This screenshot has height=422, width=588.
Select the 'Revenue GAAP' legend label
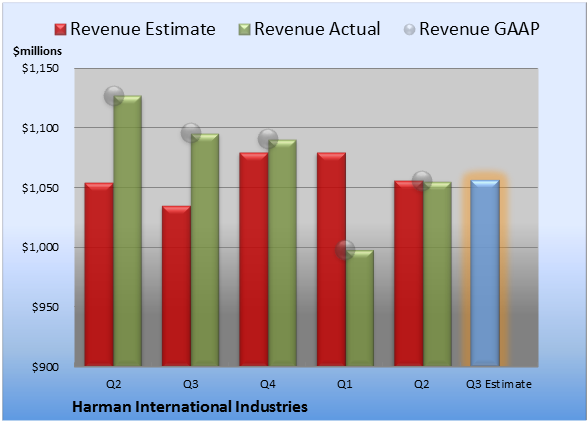click(479, 29)
